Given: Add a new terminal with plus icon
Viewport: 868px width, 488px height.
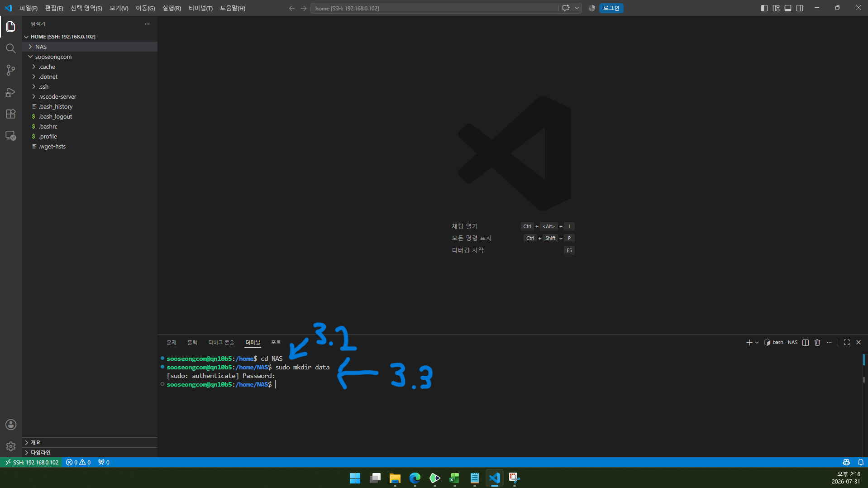Looking at the screenshot, I should tap(749, 343).
